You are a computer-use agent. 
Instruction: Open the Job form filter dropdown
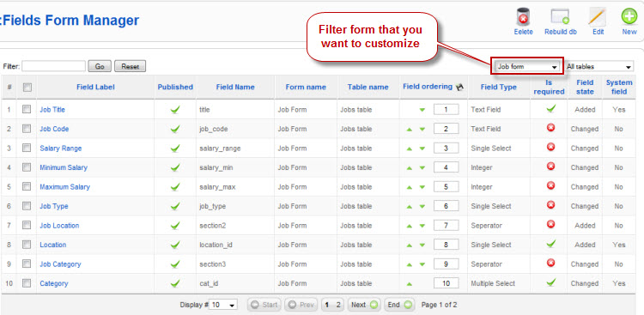click(x=527, y=67)
